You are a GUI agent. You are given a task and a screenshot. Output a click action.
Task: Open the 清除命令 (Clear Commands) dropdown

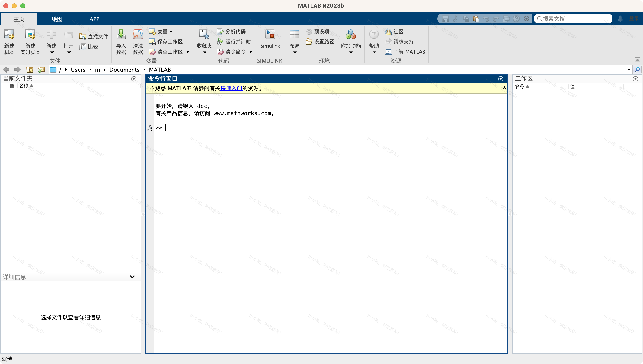click(251, 52)
